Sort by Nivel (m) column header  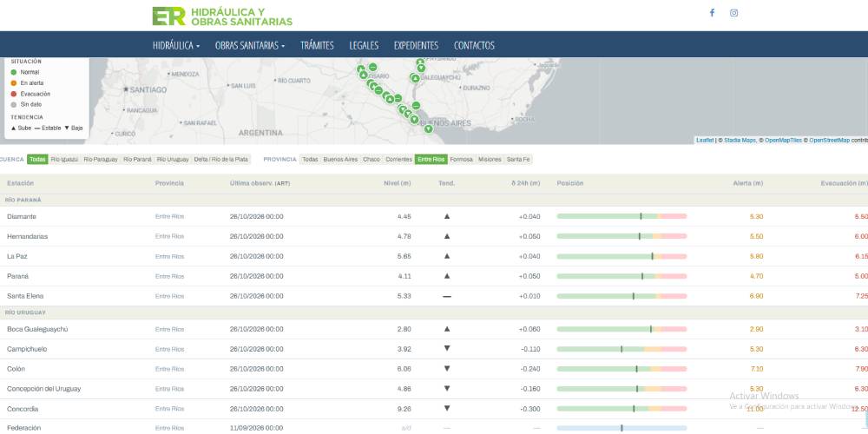tap(397, 183)
